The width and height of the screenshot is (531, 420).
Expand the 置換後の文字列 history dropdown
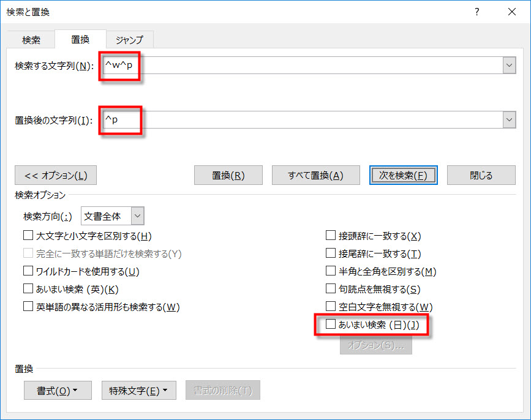[509, 120]
